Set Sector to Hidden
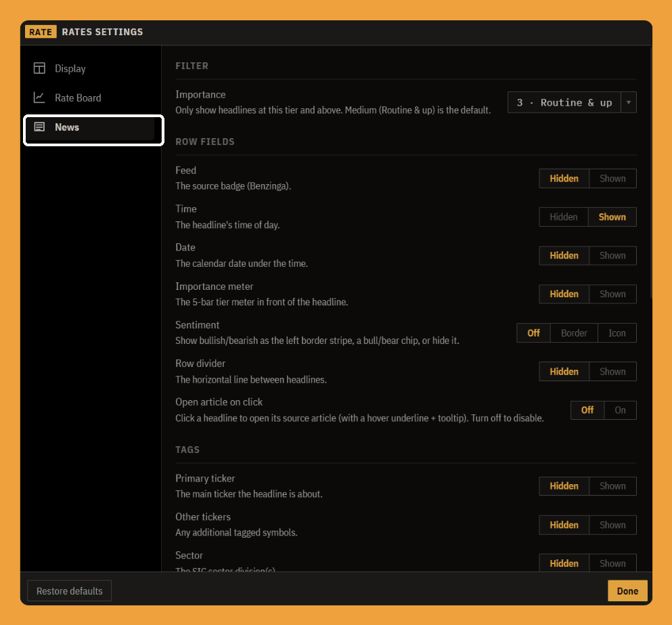 point(564,563)
